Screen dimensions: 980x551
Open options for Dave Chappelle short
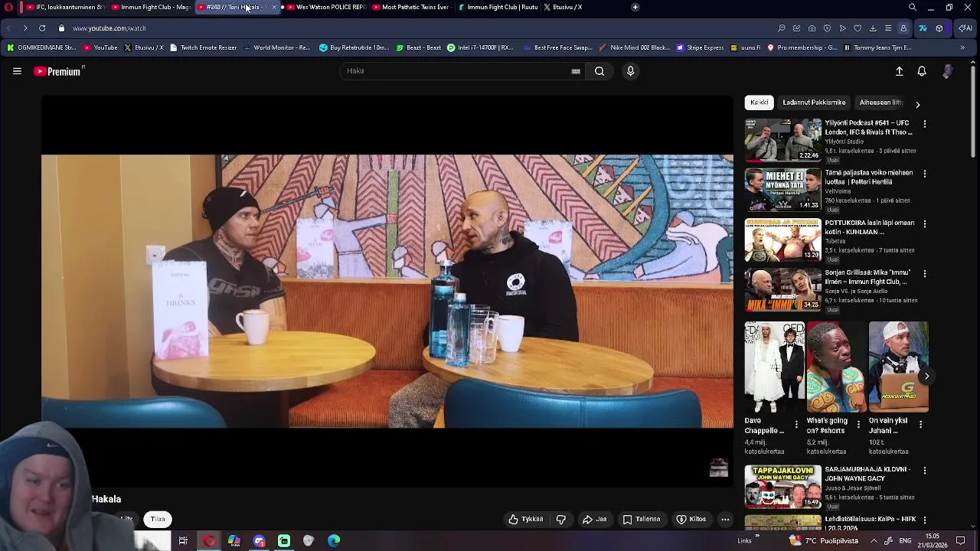coord(796,424)
